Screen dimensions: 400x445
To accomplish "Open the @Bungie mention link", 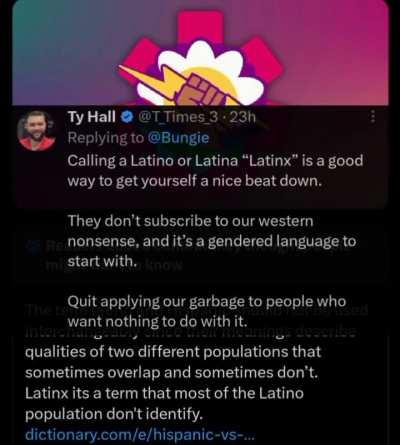I will point(178,138).
